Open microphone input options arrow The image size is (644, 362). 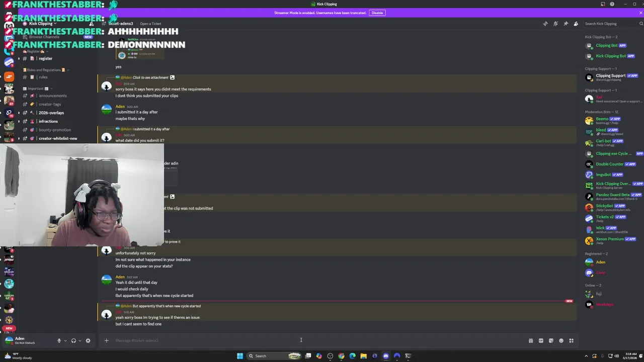click(x=65, y=341)
